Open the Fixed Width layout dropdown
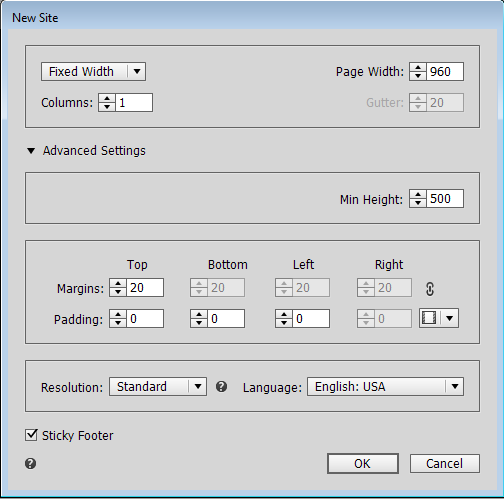Screen dimensions: 504x499 93,72
